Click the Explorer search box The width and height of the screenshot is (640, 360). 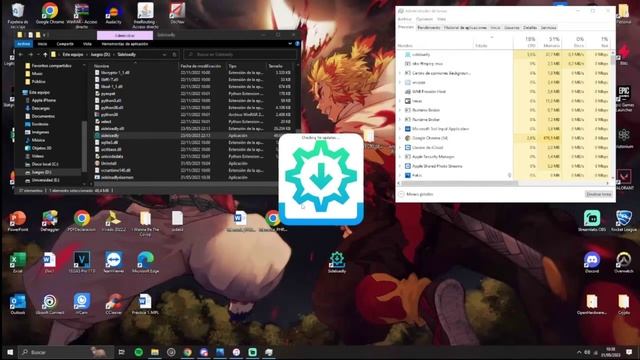click(240, 54)
